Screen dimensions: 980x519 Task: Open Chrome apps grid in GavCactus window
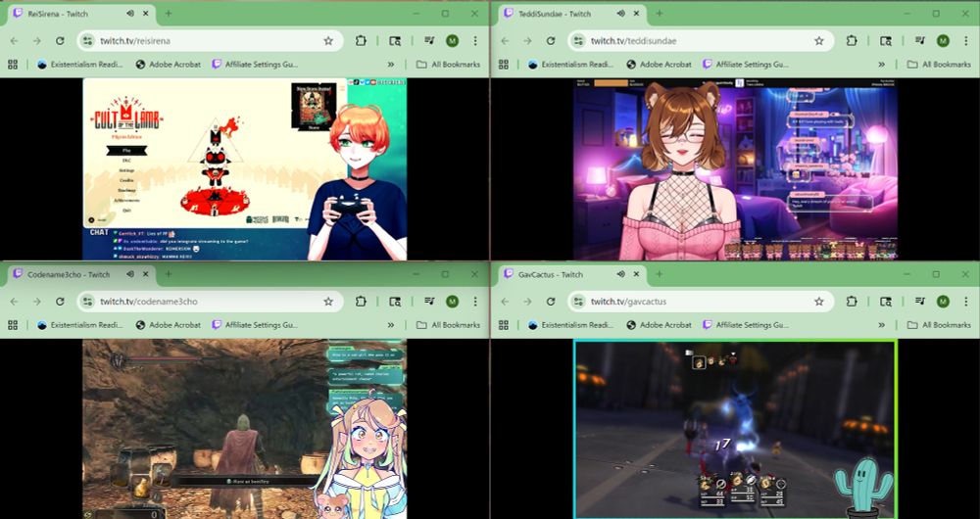tap(503, 325)
